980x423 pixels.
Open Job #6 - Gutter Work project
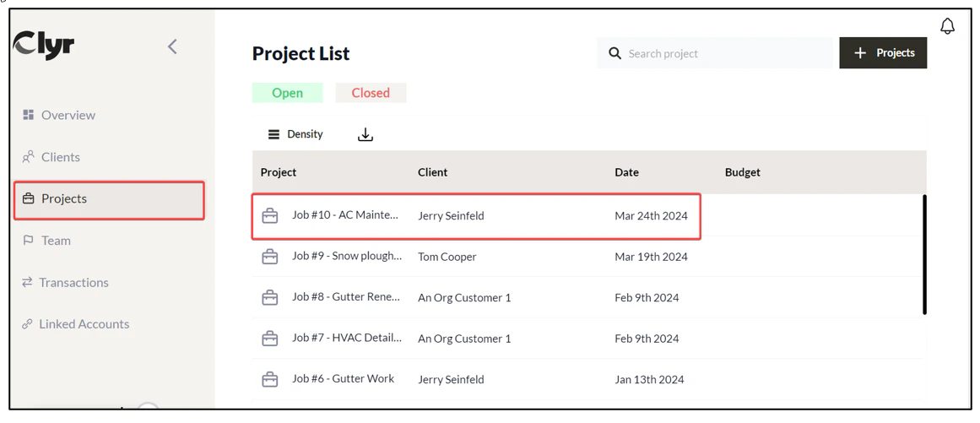click(343, 378)
